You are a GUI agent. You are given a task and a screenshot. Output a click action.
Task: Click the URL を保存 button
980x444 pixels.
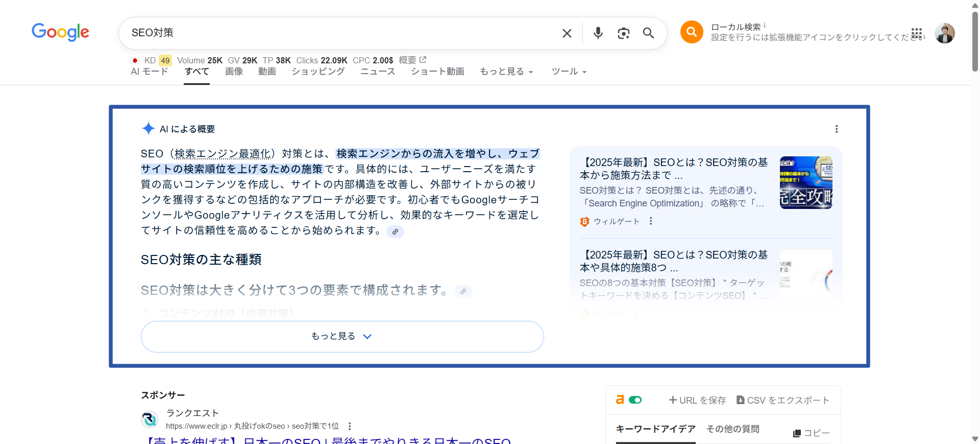[697, 400]
